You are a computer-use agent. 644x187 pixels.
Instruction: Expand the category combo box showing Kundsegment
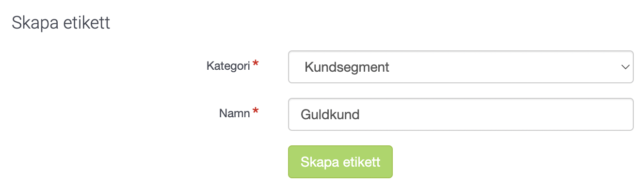click(461, 67)
